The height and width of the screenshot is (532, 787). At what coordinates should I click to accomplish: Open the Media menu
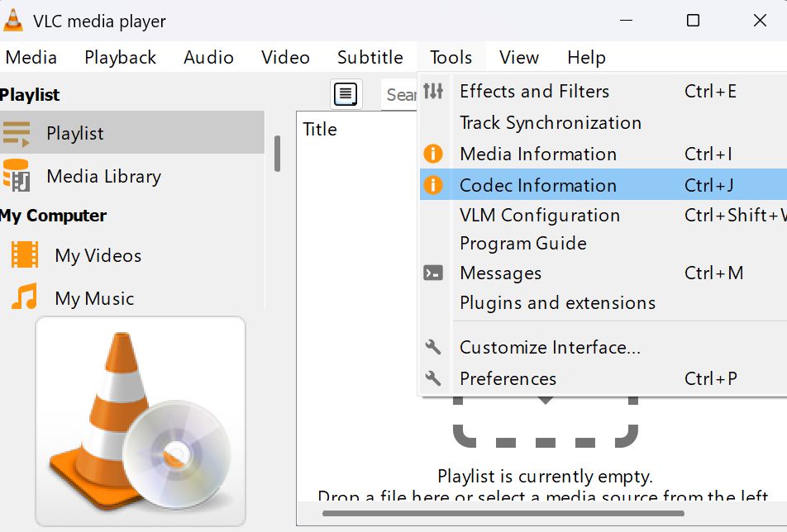coord(31,57)
